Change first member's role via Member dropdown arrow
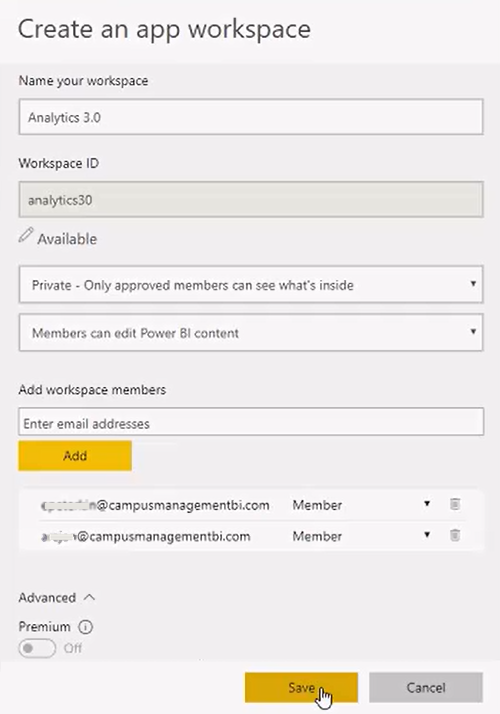 point(427,504)
